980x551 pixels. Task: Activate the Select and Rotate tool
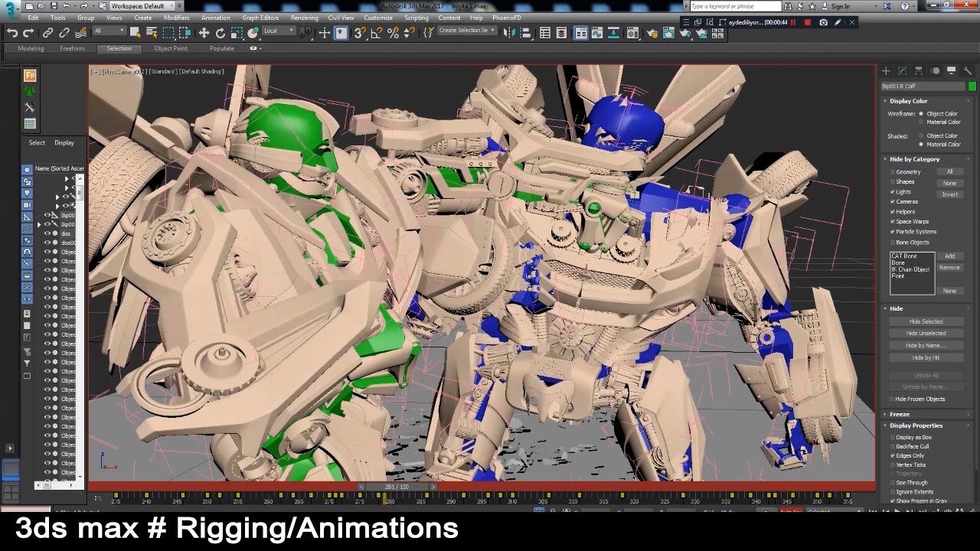click(x=220, y=33)
